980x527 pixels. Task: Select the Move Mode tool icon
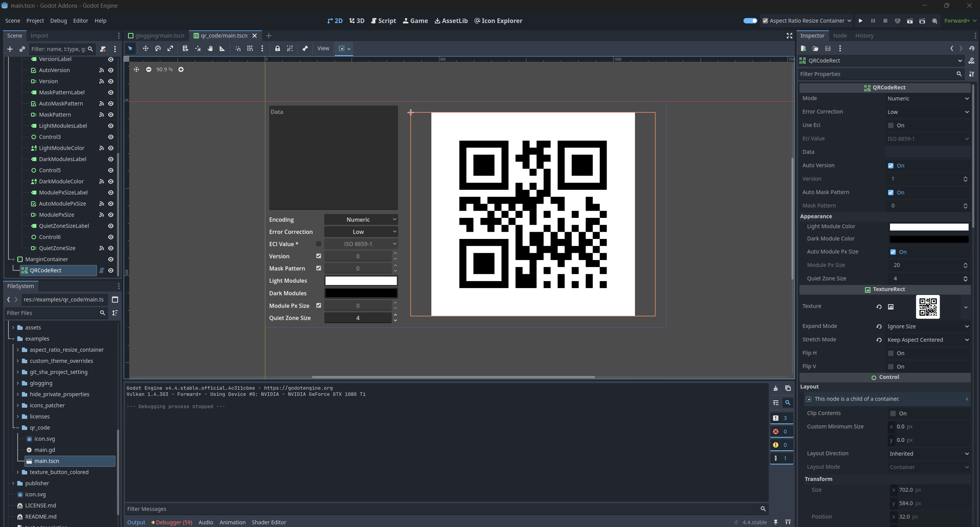pos(146,48)
